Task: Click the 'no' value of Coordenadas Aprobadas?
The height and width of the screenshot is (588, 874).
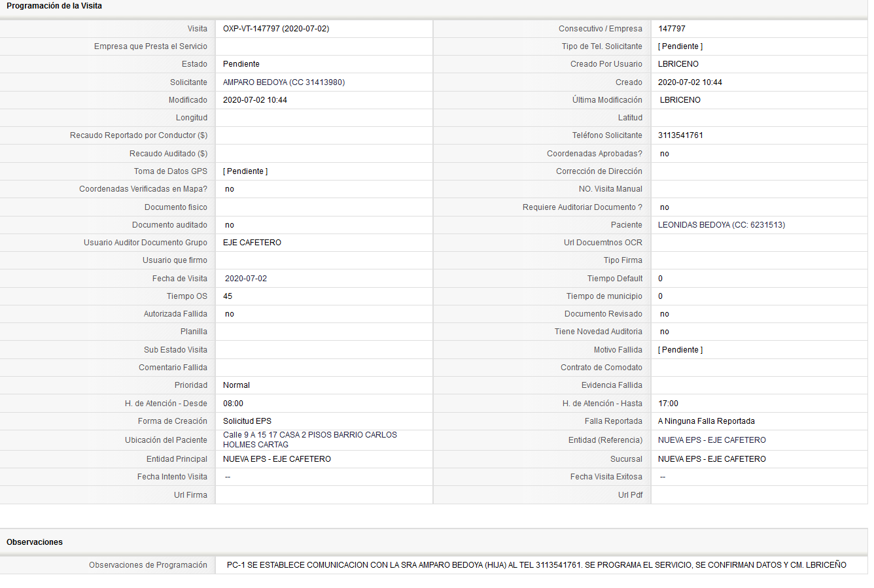Action: [x=665, y=154]
